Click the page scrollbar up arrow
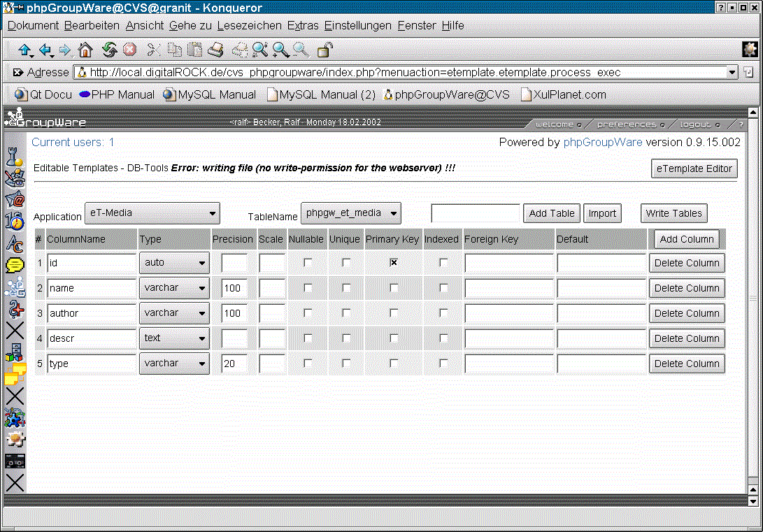 click(753, 113)
